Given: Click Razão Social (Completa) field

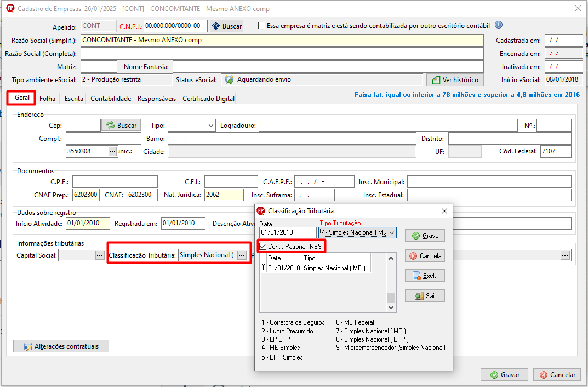Looking at the screenshot, I should point(282,54).
